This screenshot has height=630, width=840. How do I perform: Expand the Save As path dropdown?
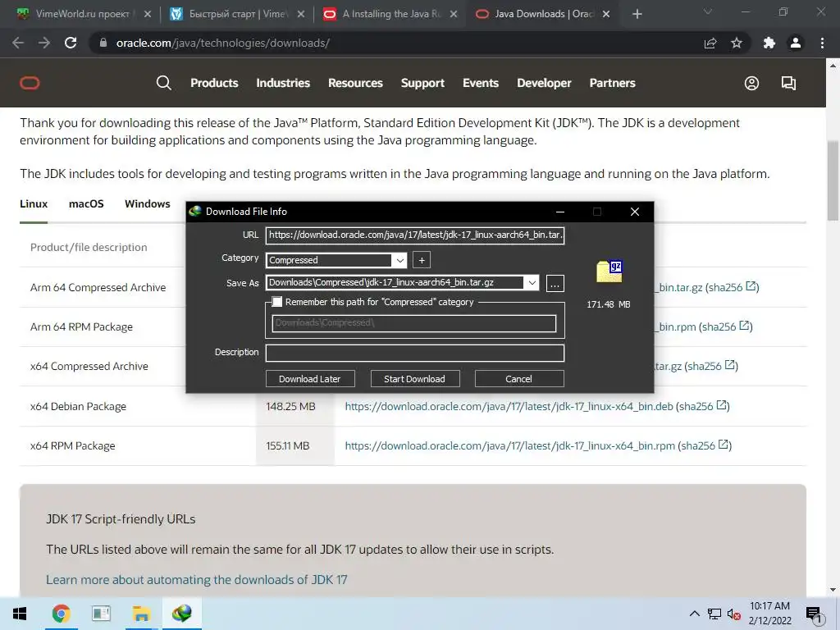point(532,282)
